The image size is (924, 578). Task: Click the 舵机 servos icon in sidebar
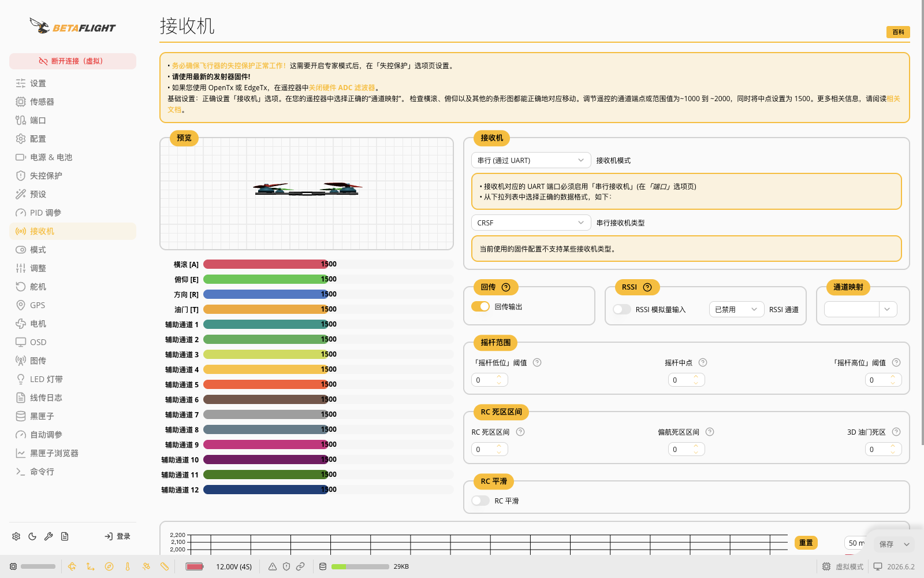pyautogui.click(x=21, y=287)
